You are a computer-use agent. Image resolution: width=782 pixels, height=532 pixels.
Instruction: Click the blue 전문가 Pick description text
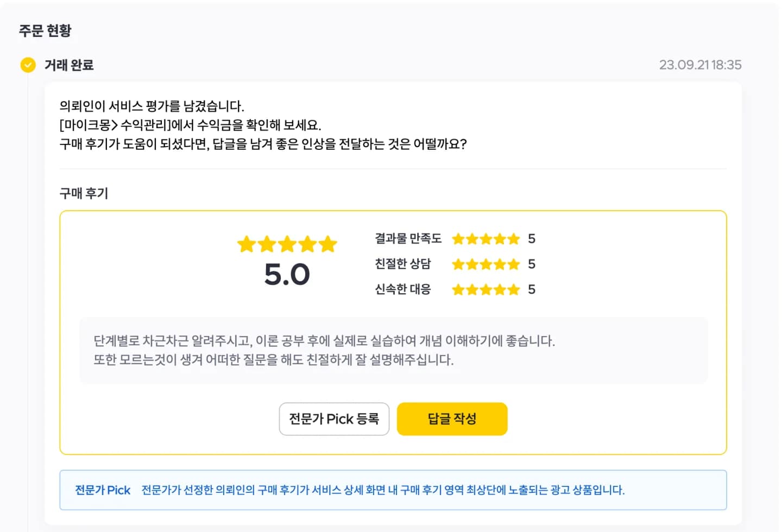coord(383,490)
